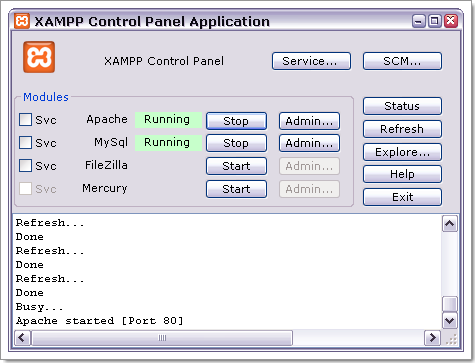Start the Mercury module
The width and height of the screenshot is (475, 363).
click(x=236, y=189)
